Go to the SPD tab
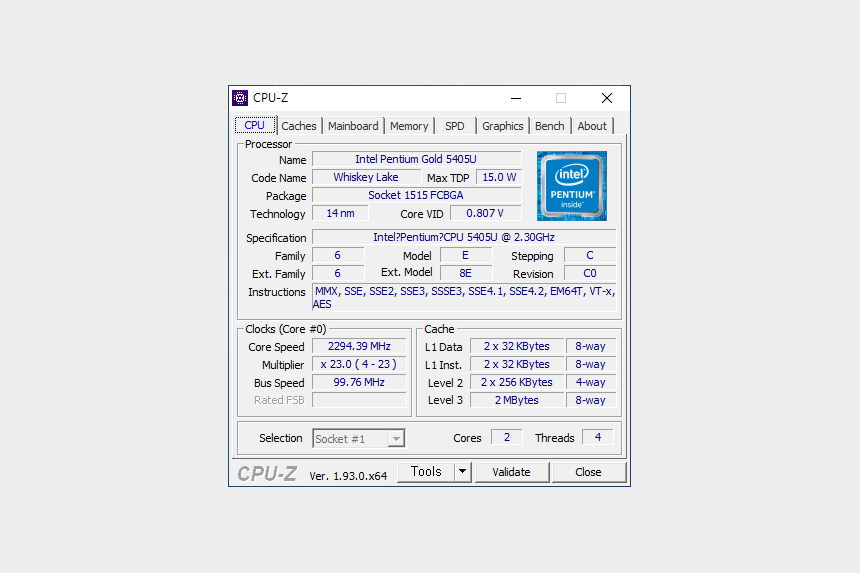The width and height of the screenshot is (860, 573). click(x=455, y=126)
